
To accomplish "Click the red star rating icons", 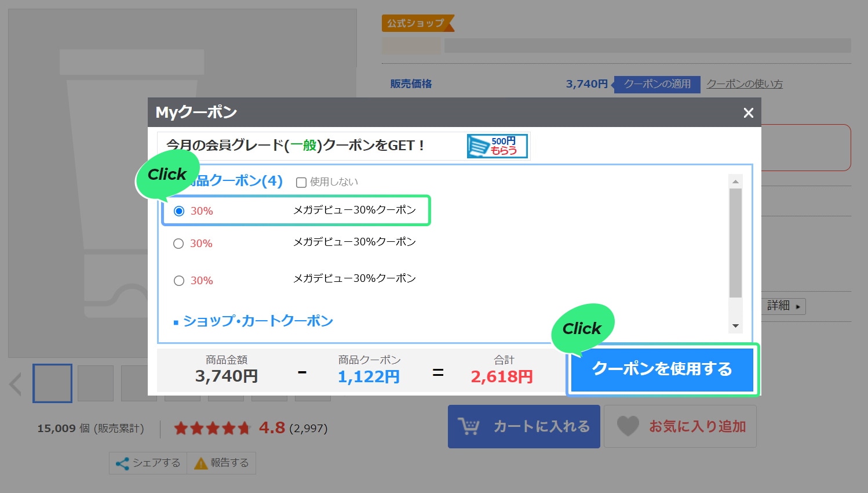I will (x=211, y=429).
